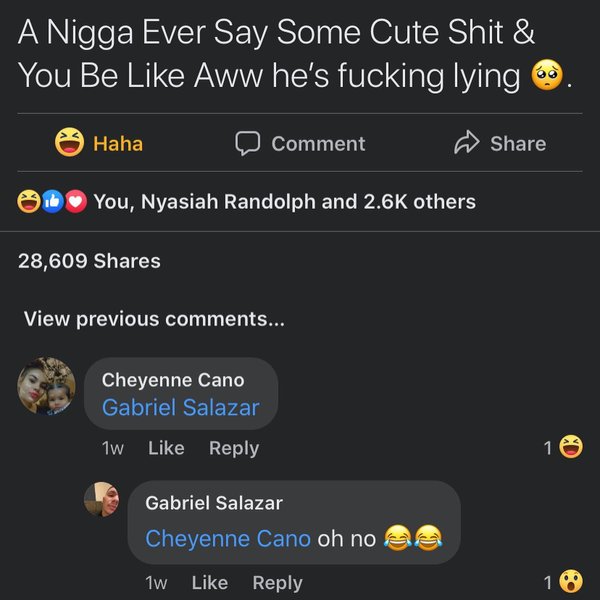Like Gabriel Salazar's reply
This screenshot has height=600, width=600.
[209, 582]
